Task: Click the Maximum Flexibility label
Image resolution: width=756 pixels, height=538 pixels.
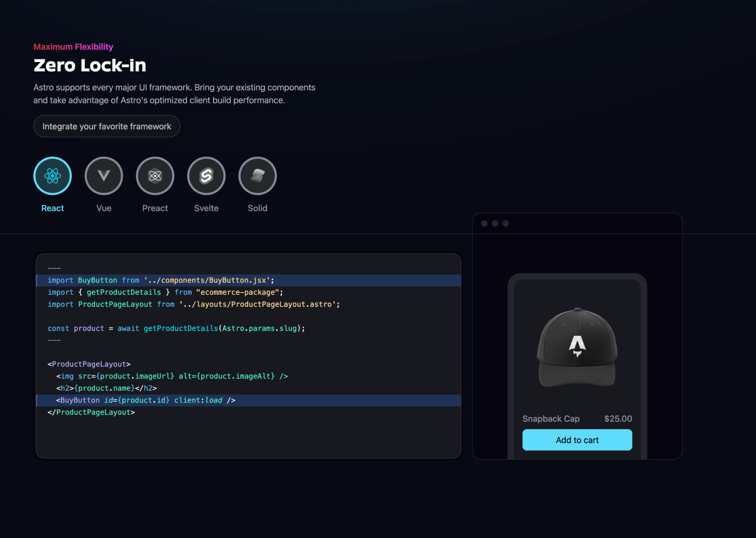Action: point(73,47)
